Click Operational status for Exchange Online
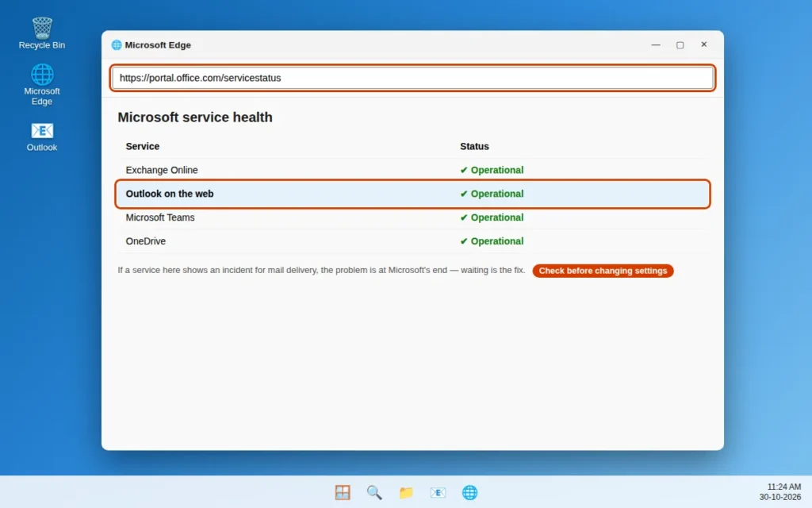The image size is (812, 508). (x=492, y=170)
